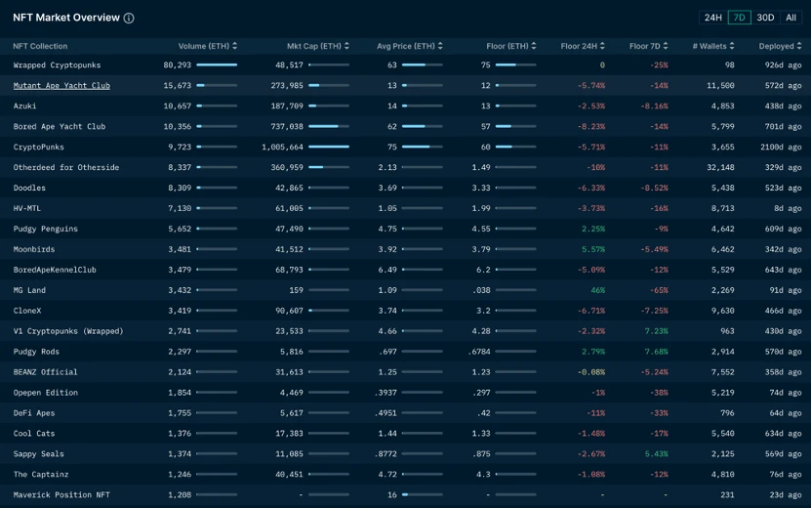
Task: Open the Maverick Position NFT collection
Action: 61,495
